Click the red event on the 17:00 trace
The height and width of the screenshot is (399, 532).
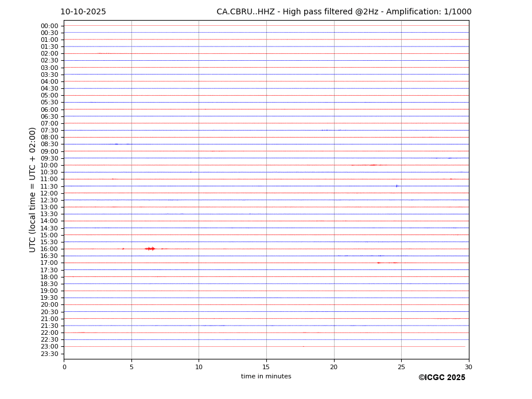coord(379,263)
